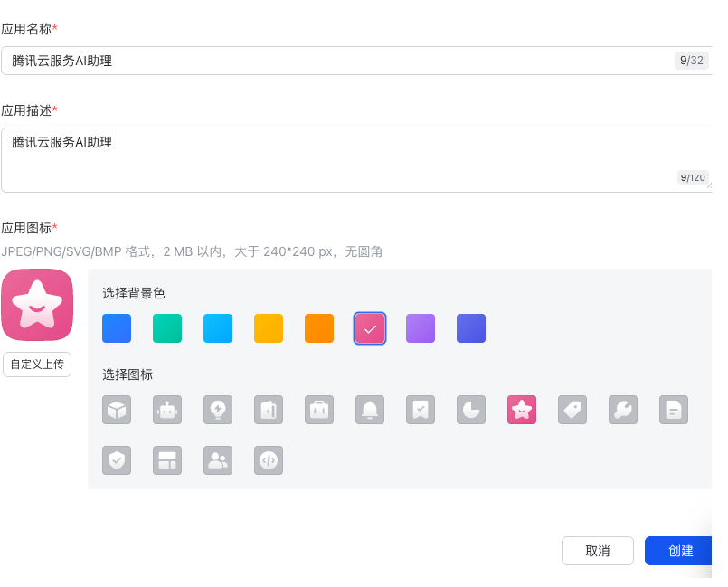This screenshot has height=587, width=728.
Task: Pick the sky blue background color
Action: tap(218, 328)
